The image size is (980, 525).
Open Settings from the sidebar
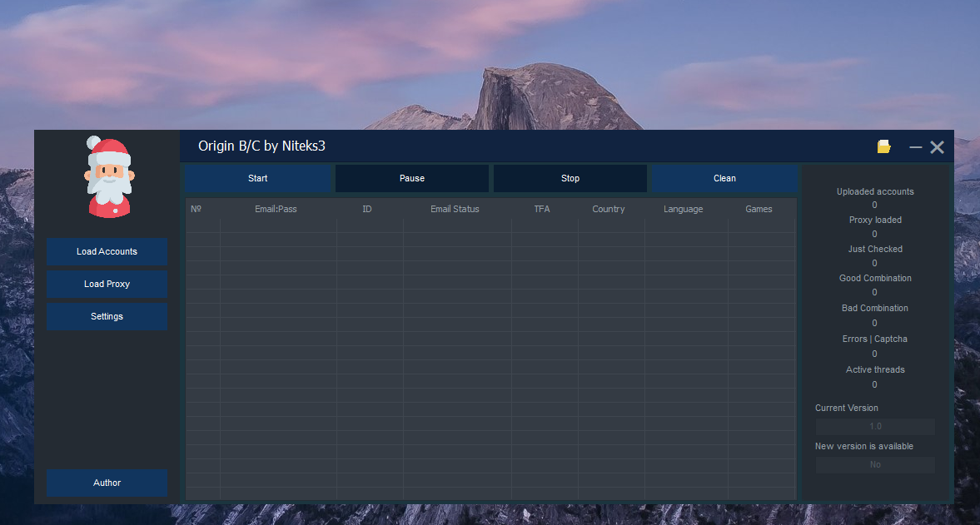(x=107, y=316)
